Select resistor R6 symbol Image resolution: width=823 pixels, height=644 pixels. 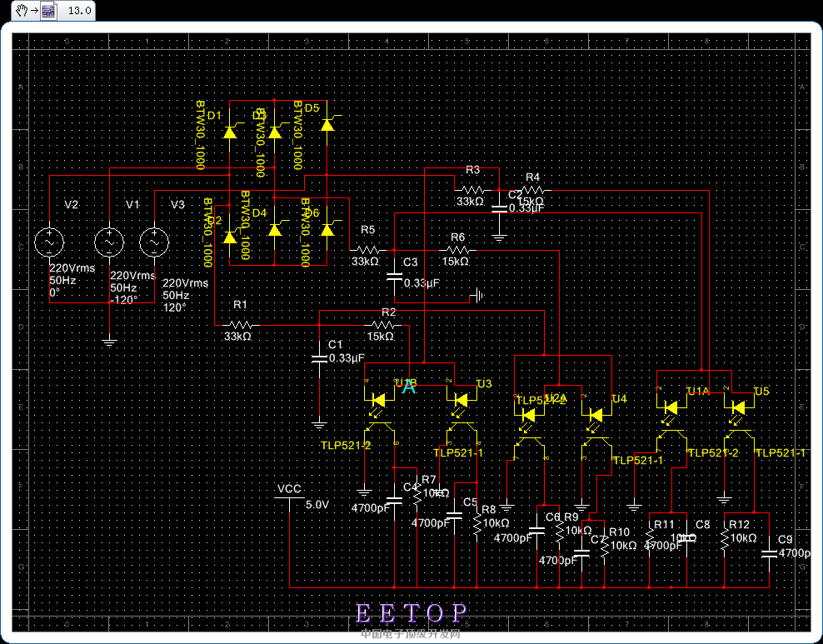tap(457, 250)
